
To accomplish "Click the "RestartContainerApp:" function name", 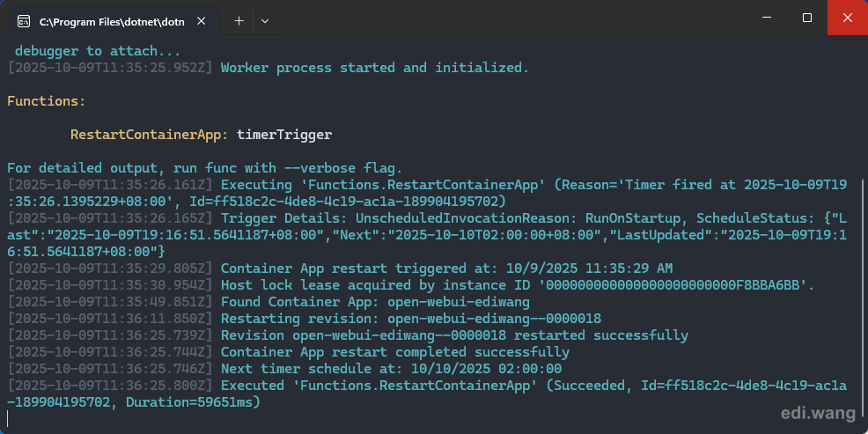I will (x=150, y=135).
